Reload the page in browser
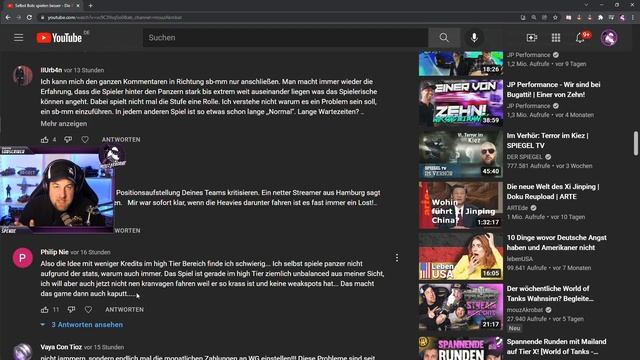The height and width of the screenshot is (360, 640). tap(29, 18)
